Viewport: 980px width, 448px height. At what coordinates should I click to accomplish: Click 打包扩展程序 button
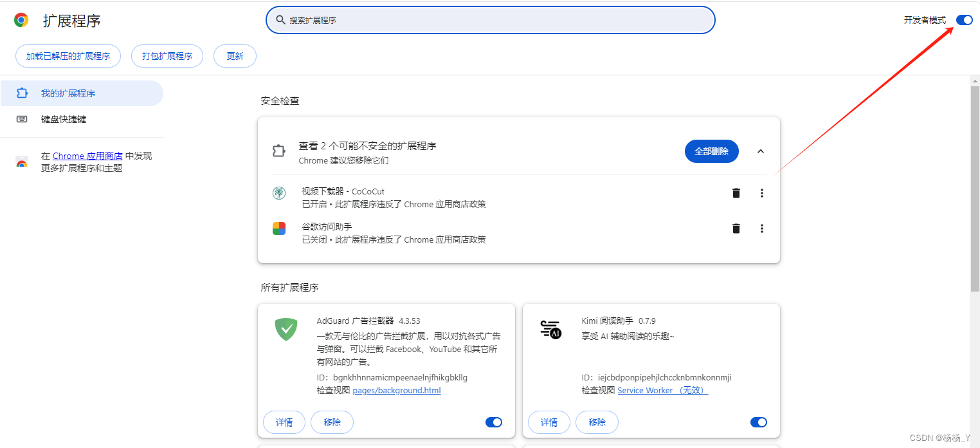coord(167,56)
